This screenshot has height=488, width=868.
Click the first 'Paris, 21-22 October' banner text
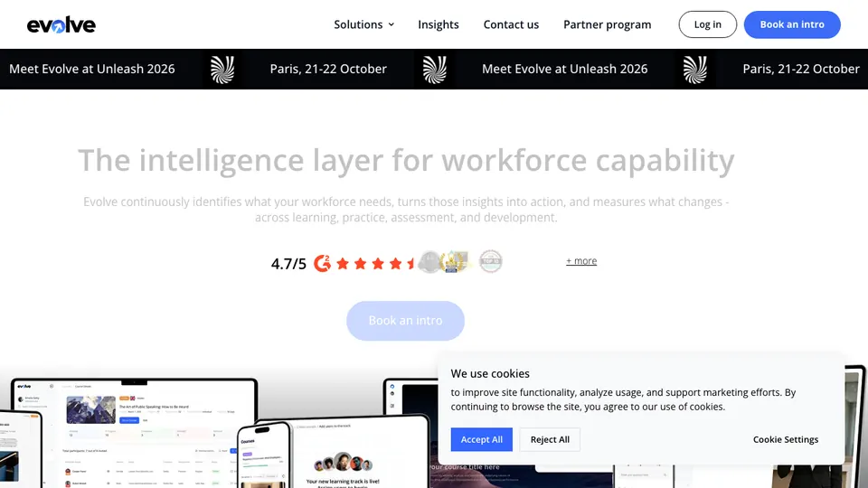(327, 69)
